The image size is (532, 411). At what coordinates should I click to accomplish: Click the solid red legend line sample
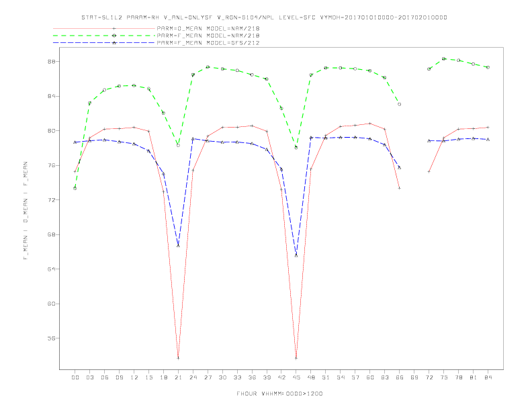(104, 28)
